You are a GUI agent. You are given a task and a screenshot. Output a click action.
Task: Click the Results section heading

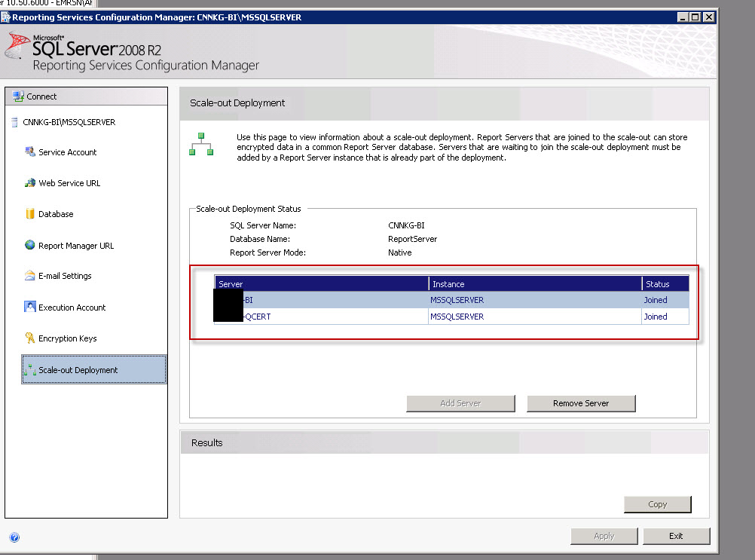click(x=207, y=443)
